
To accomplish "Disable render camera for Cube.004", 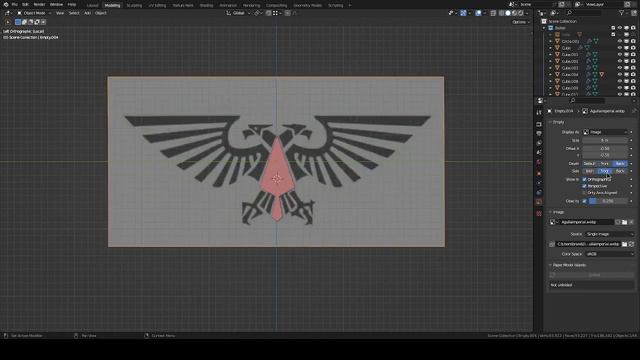I will tap(633, 75).
